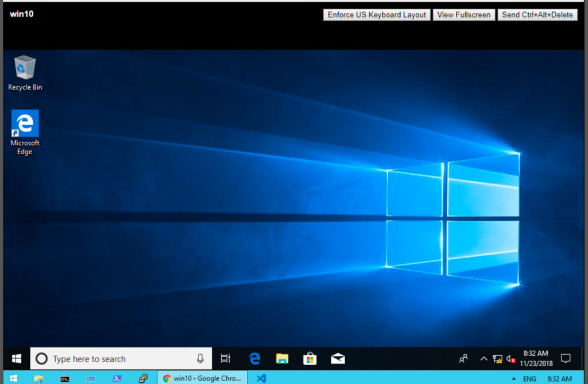Switch to win10 - Google Chrome taskbar window
The height and width of the screenshot is (384, 588).
tap(202, 378)
